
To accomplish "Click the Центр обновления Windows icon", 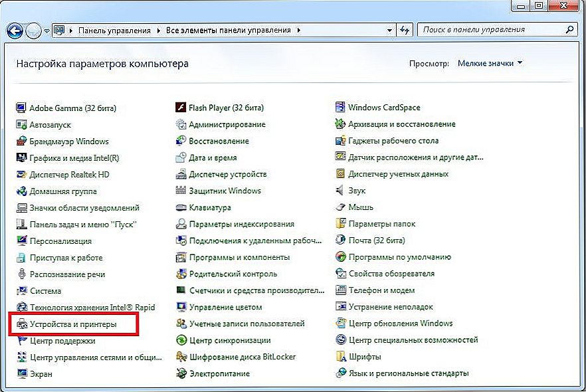I will click(x=341, y=324).
